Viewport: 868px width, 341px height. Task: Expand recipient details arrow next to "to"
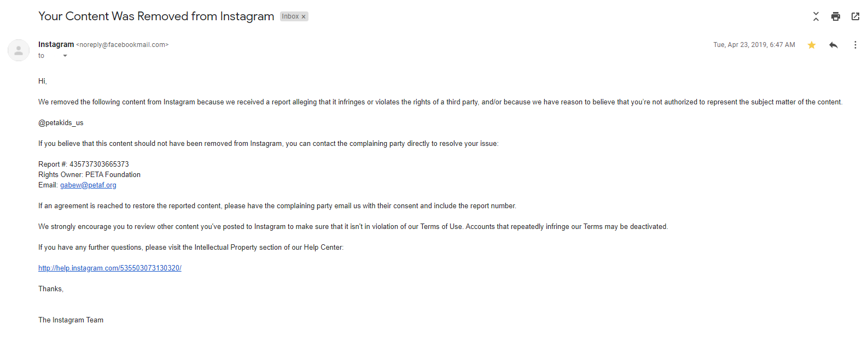[x=65, y=56]
